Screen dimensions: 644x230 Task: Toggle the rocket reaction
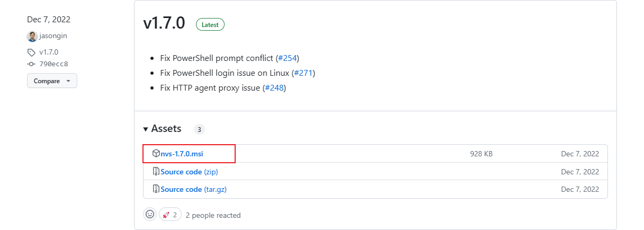click(x=170, y=215)
